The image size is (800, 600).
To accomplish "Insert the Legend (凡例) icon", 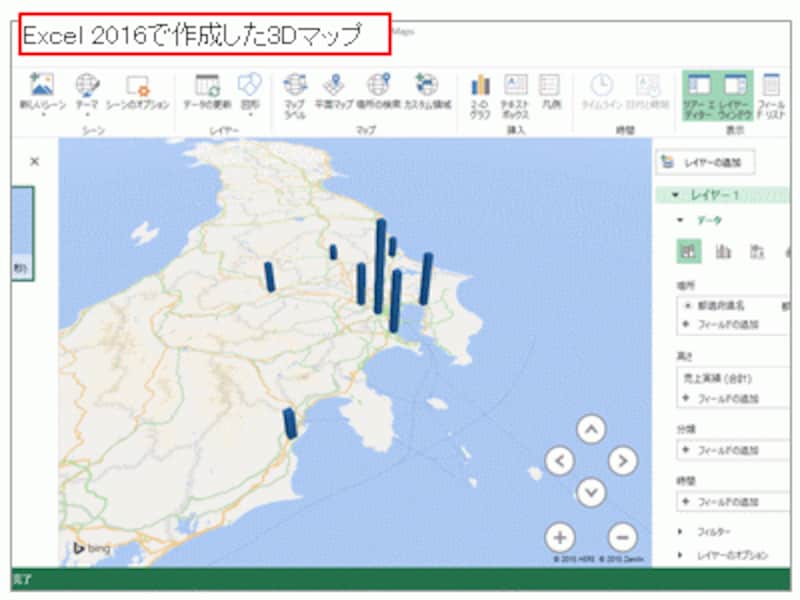I will [550, 85].
